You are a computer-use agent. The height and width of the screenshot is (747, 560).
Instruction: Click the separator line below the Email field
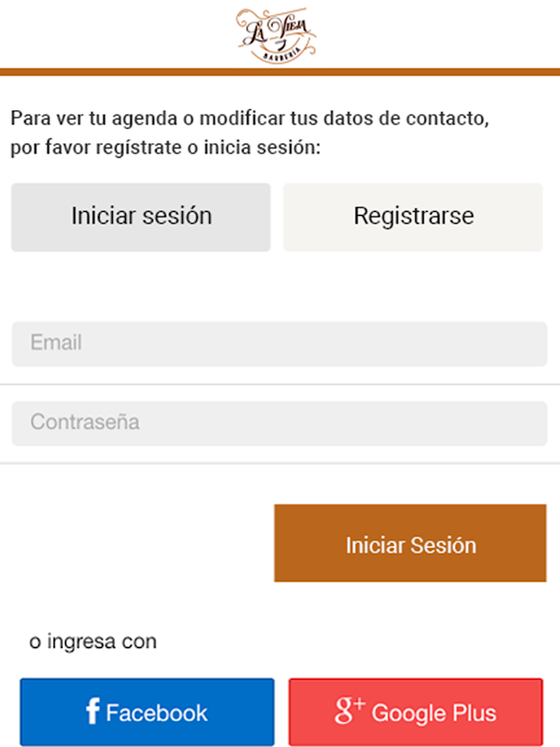coord(280,384)
